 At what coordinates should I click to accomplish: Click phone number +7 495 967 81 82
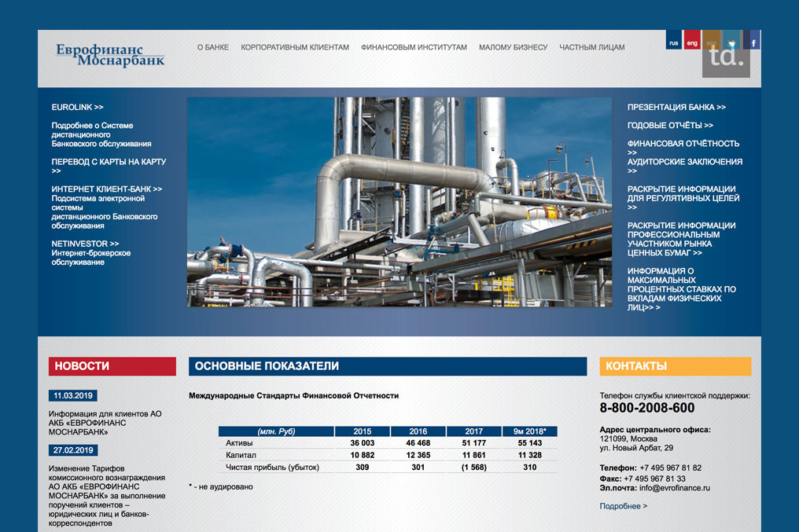coord(670,468)
